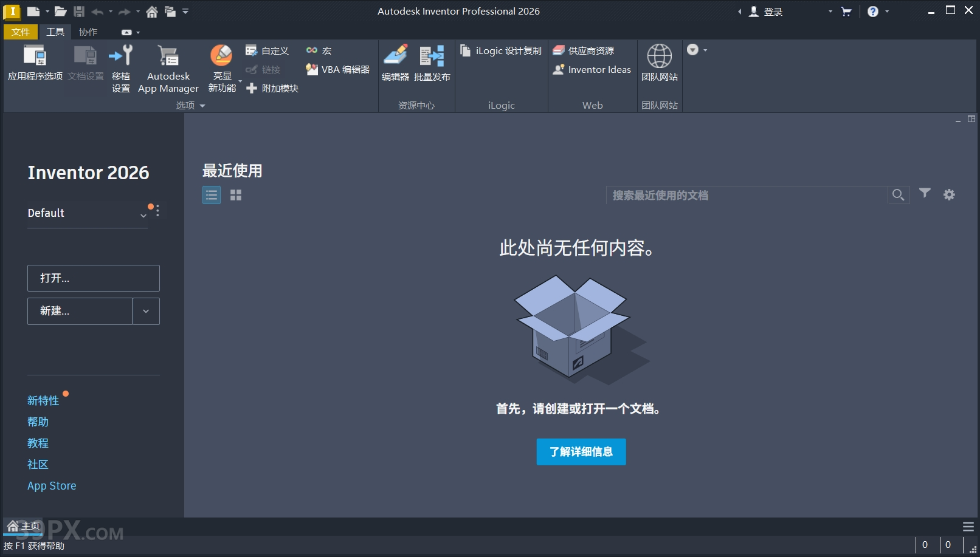The height and width of the screenshot is (557, 980).
Task: Click the 新建... button
Action: point(80,311)
